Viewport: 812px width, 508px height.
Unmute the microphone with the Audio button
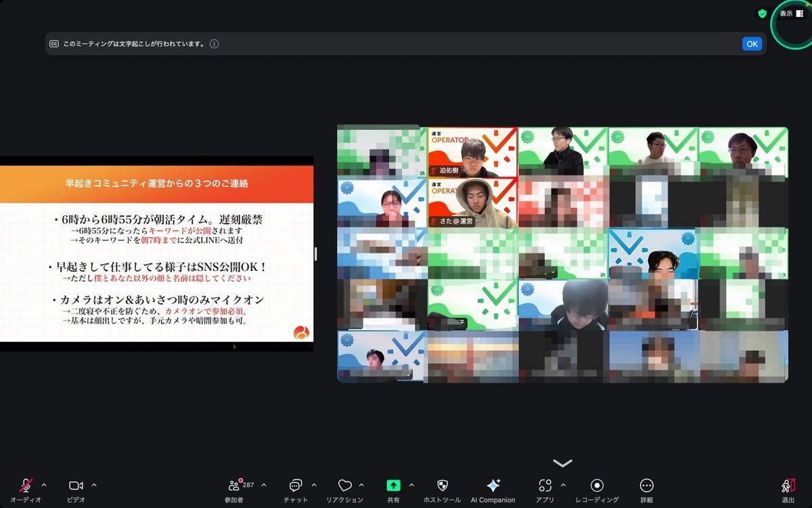tap(26, 486)
